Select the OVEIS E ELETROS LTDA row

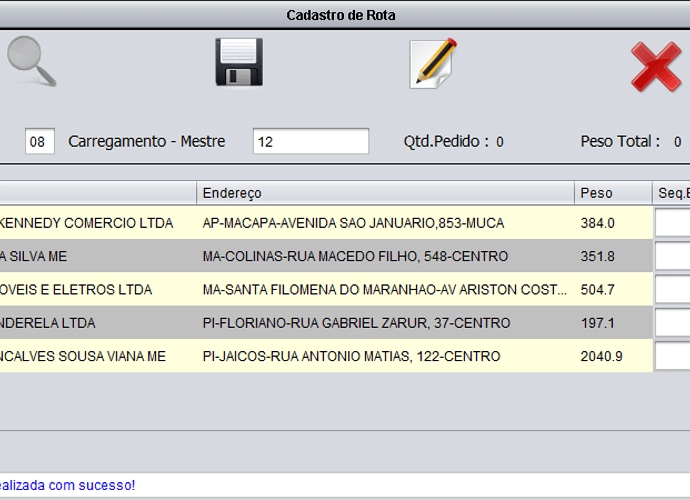[345, 289]
